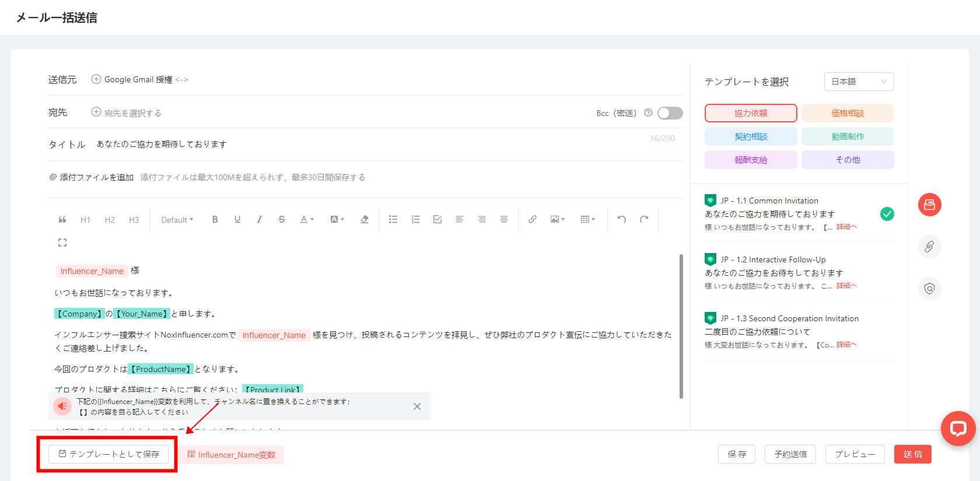Click the 【Your_Name】 placeholder in the body

tap(142, 314)
